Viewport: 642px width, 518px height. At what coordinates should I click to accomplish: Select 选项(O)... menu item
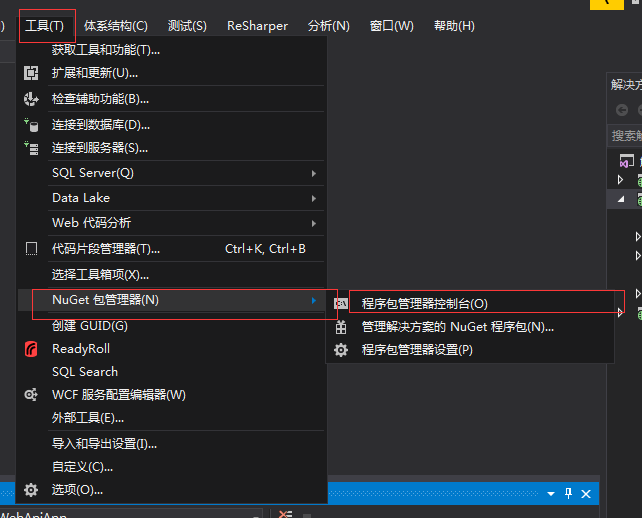[77, 490]
